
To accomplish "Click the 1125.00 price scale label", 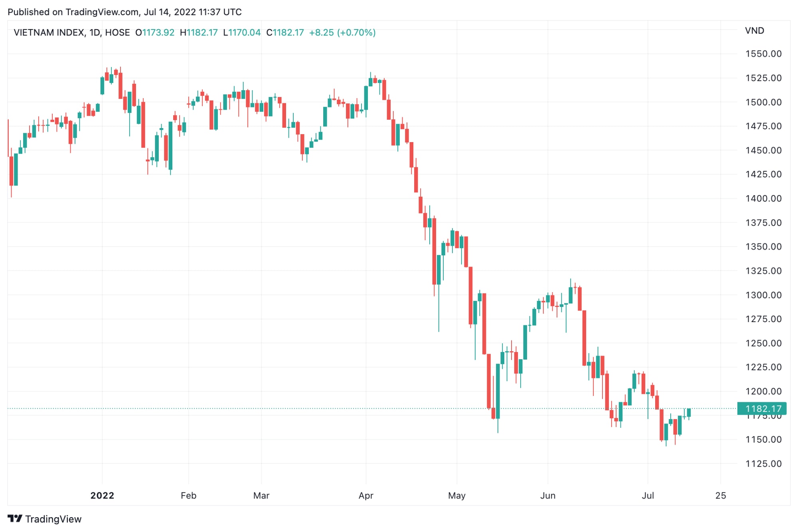I will point(764,464).
